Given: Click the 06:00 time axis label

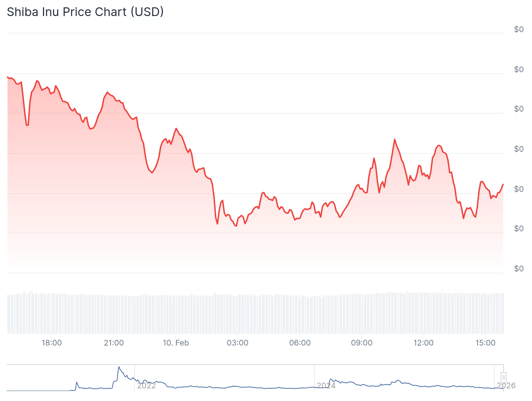Looking at the screenshot, I should coord(300,343).
